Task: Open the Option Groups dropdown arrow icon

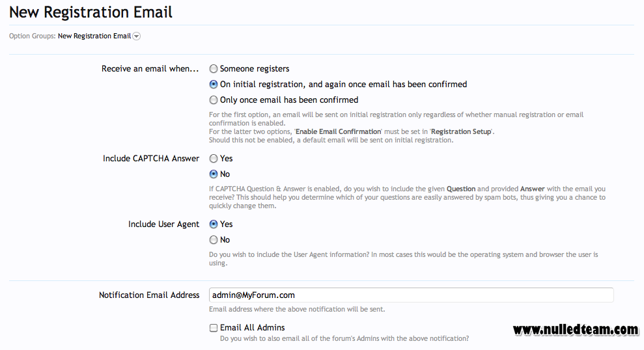Action: click(x=136, y=36)
